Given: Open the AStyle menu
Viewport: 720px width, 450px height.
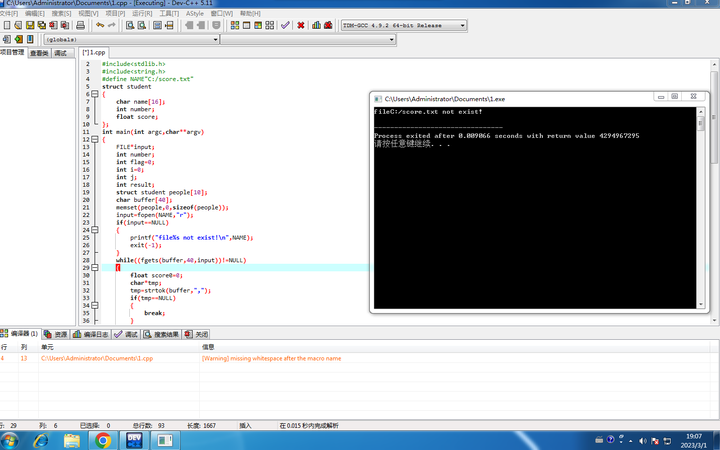Looking at the screenshot, I should point(195,14).
